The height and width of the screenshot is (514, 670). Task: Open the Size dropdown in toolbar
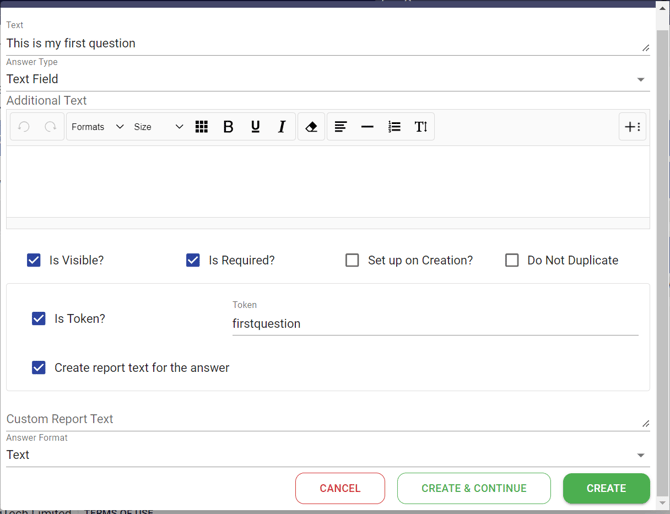click(158, 127)
